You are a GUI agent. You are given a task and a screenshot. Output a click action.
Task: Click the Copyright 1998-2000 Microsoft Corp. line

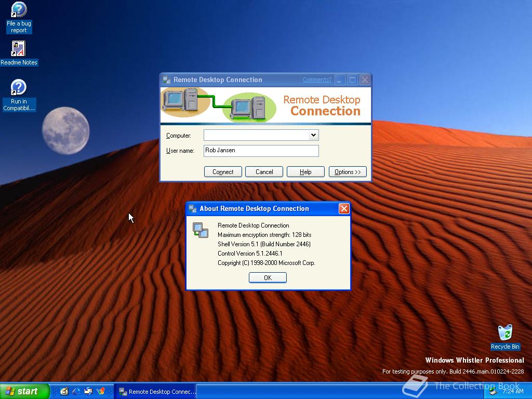click(267, 262)
